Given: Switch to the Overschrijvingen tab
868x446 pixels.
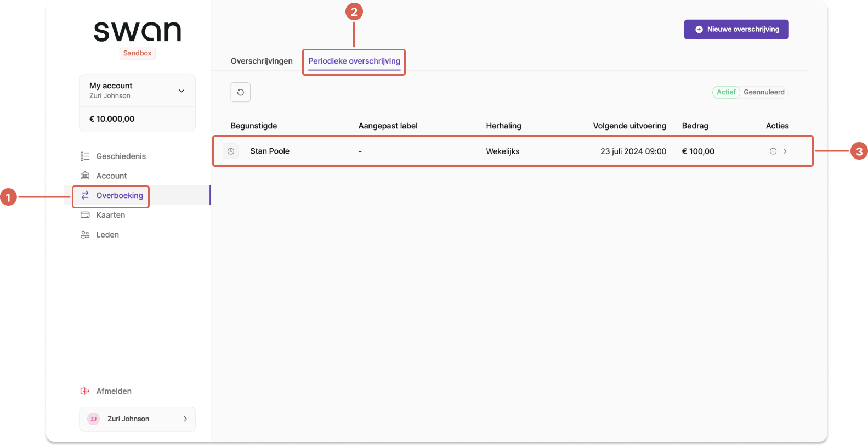Looking at the screenshot, I should 262,61.
